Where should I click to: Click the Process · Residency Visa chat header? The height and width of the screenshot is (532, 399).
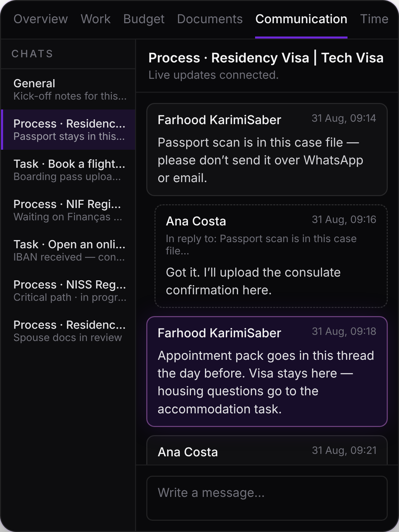tap(266, 58)
